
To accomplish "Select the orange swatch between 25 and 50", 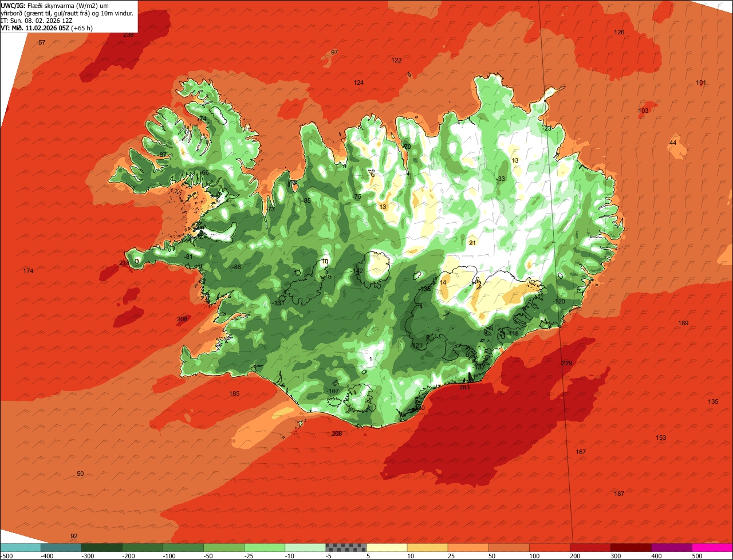I will 468,547.
